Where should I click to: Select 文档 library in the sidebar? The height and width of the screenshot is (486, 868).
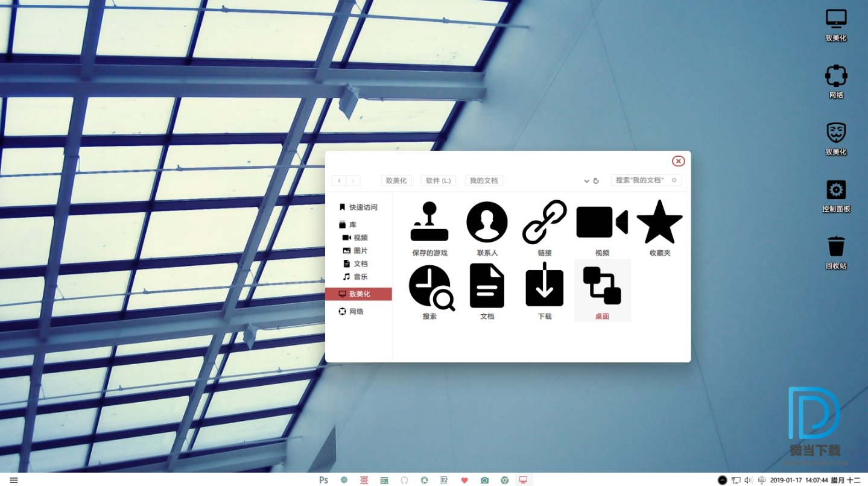point(355,264)
